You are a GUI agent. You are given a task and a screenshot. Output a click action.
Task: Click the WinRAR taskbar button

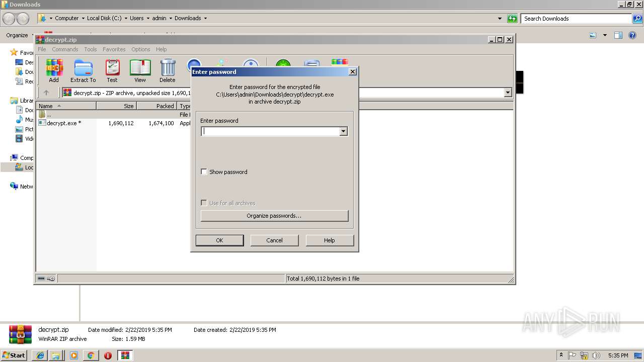coord(125,355)
